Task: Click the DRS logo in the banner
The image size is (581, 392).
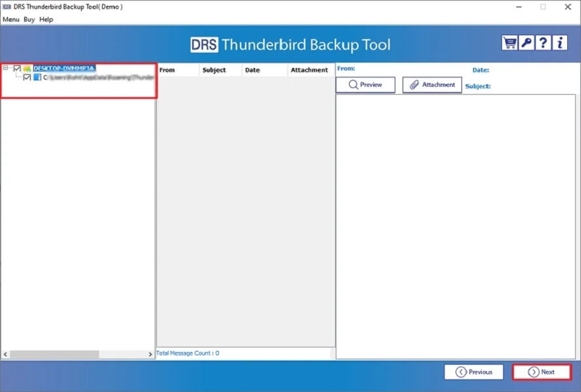Action: tap(205, 45)
